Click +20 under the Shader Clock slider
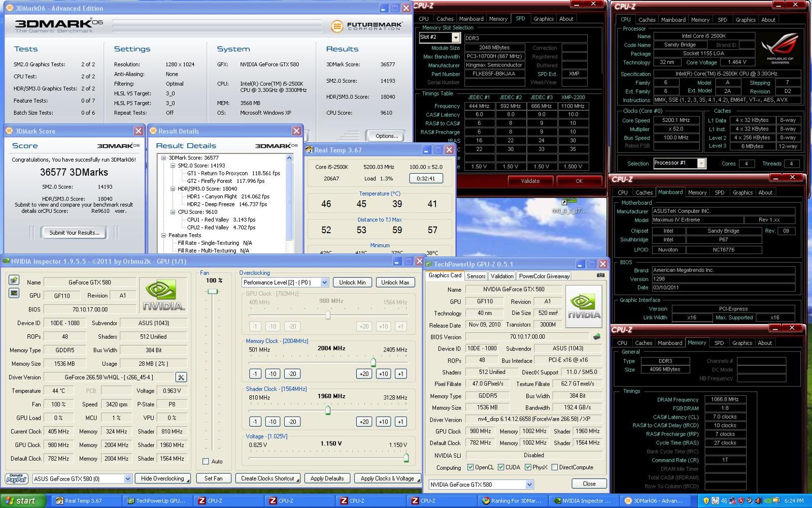Screen dimensions: 812x508 pos(364,422)
